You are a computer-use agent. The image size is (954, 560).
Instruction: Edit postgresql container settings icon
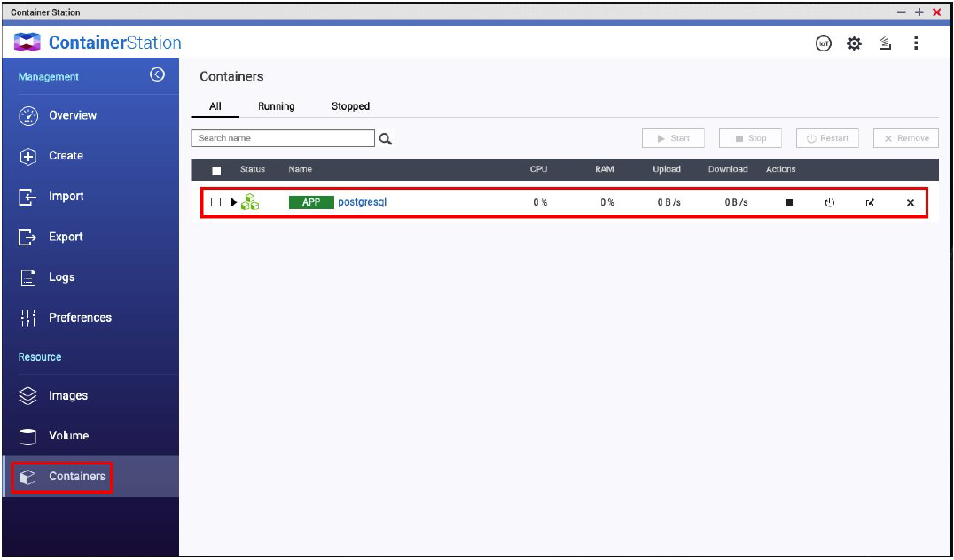pyautogui.click(x=870, y=203)
